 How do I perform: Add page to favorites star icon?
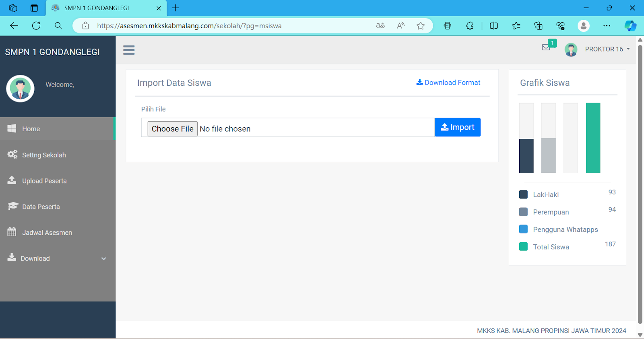click(x=421, y=26)
